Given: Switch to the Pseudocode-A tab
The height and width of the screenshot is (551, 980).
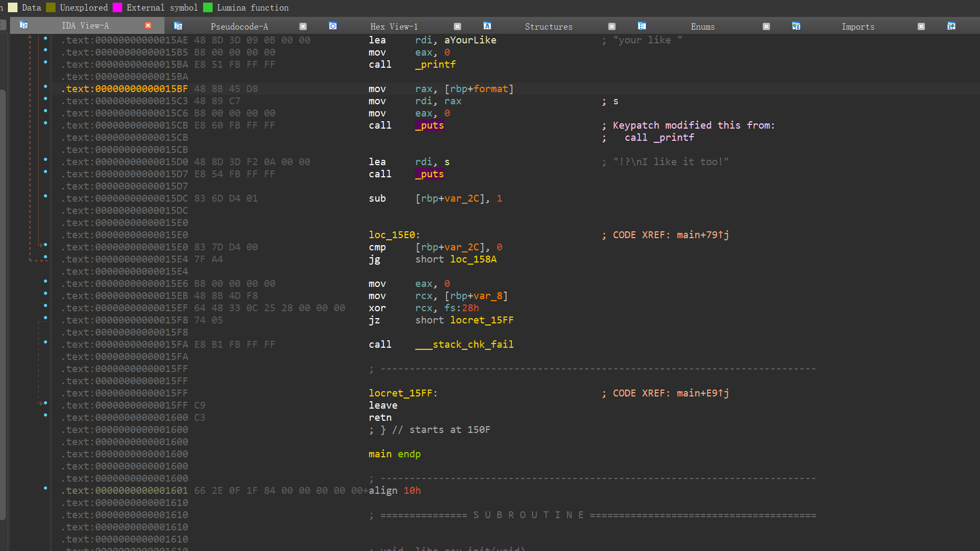Looking at the screenshot, I should pyautogui.click(x=239, y=26).
